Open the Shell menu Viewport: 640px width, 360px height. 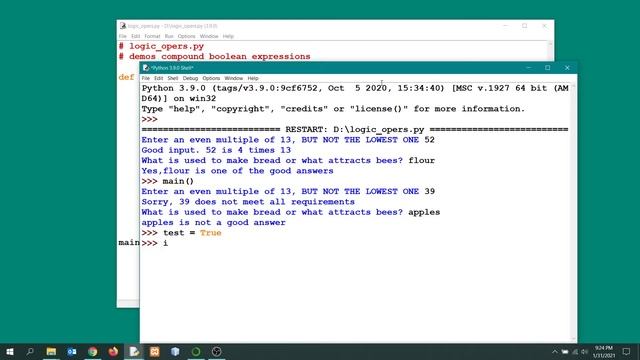tap(173, 78)
